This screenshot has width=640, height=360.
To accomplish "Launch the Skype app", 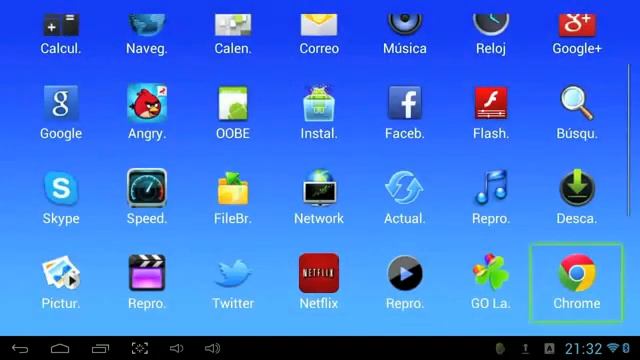I will coord(61,198).
